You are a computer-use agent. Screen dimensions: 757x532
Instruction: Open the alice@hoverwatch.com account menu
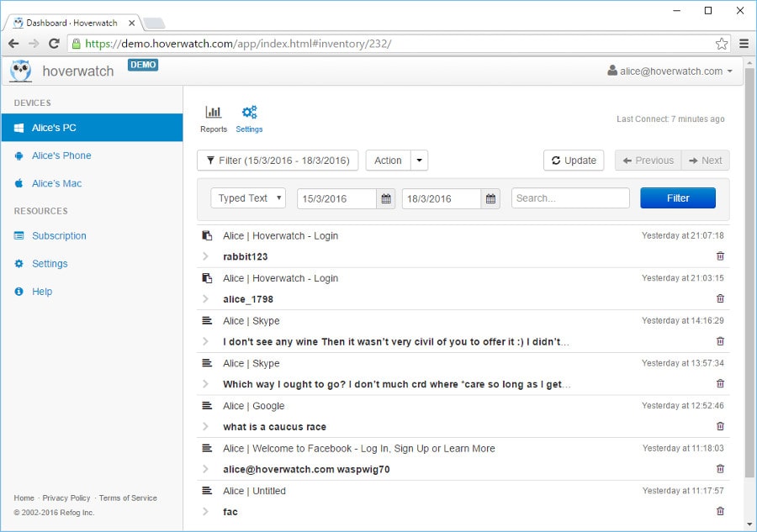[x=670, y=71]
